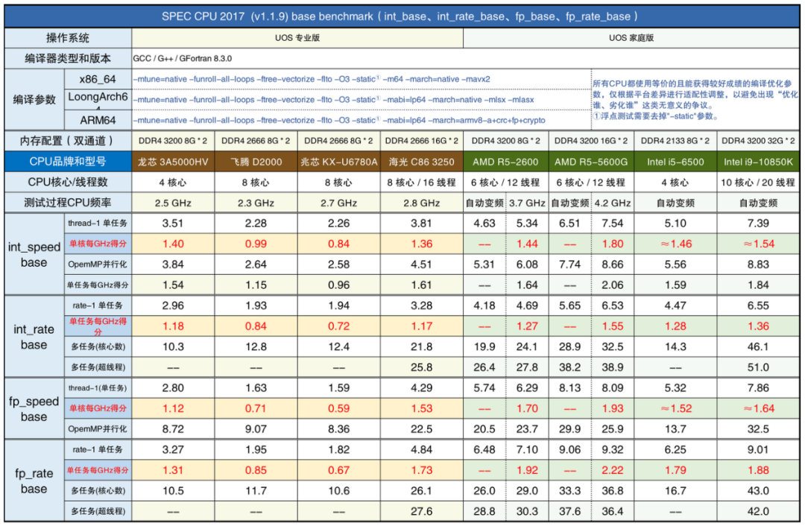805x532 pixels.
Task: Click the 27.6 fp_rate hyperthreading score
Action: point(421,511)
